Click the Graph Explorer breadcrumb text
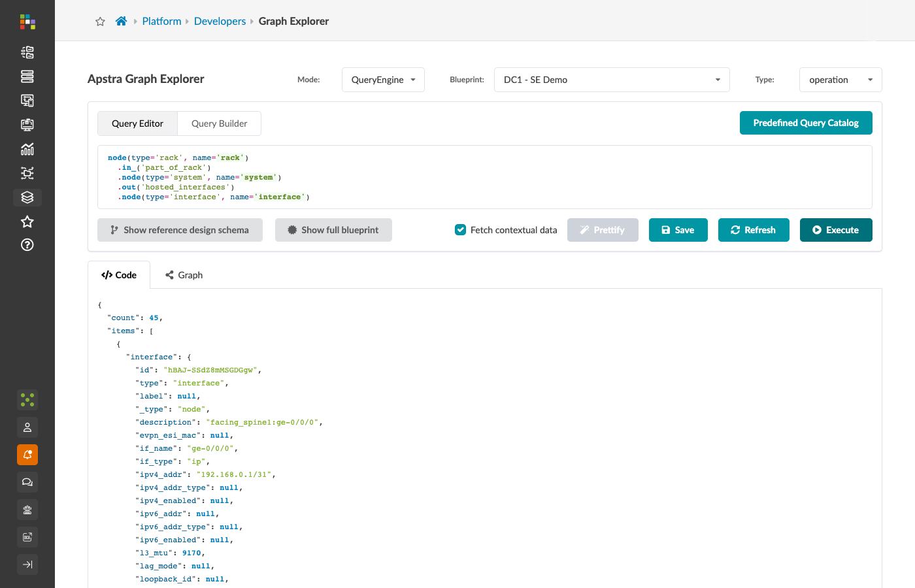The image size is (915, 588). point(293,21)
